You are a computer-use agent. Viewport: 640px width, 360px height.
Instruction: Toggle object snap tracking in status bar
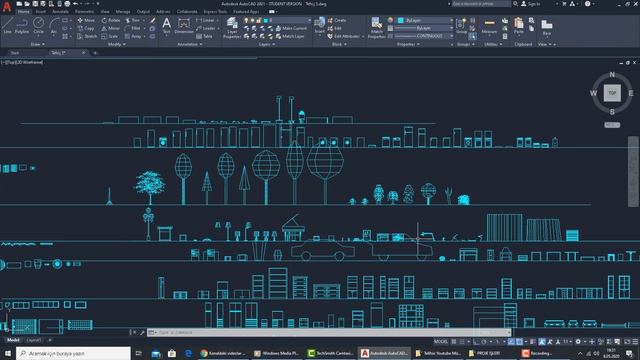point(511,342)
